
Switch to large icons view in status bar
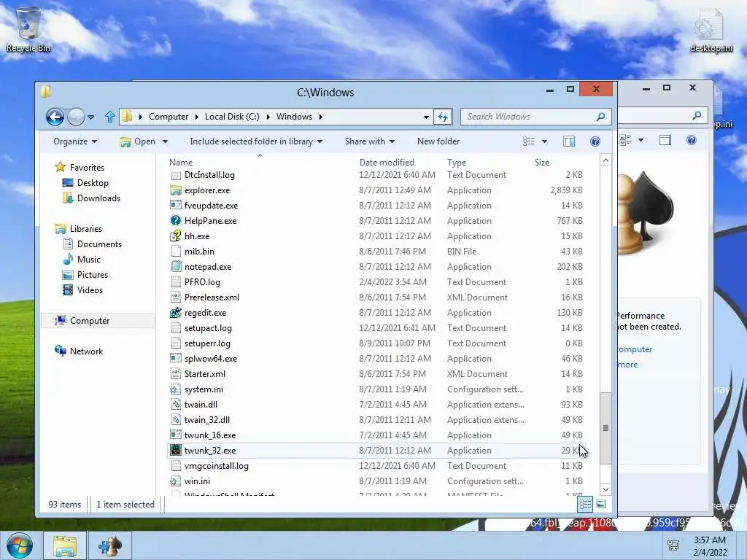601,504
